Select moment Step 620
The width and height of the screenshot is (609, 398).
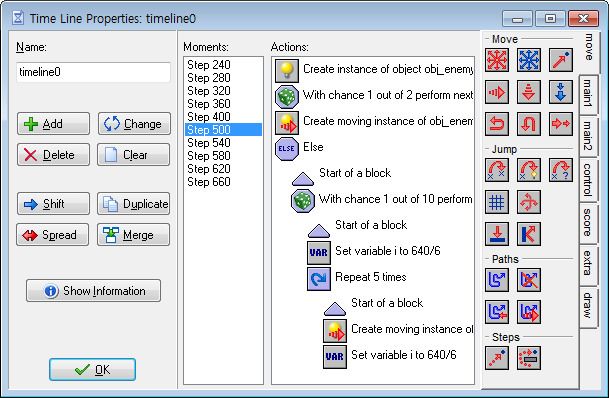pyautogui.click(x=223, y=169)
